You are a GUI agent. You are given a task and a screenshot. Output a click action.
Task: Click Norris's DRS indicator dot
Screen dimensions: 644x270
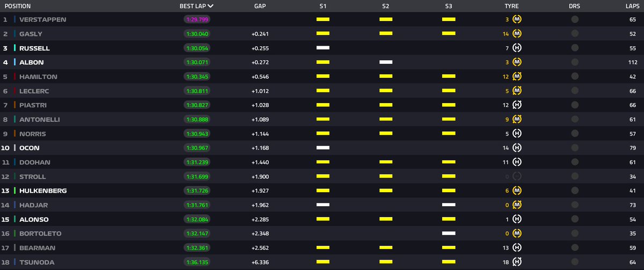pyautogui.click(x=575, y=134)
